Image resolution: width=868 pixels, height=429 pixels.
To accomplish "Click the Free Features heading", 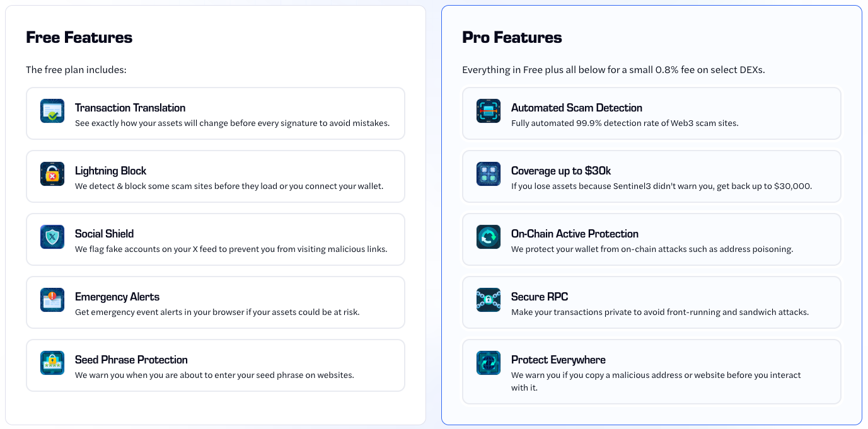I will click(79, 37).
